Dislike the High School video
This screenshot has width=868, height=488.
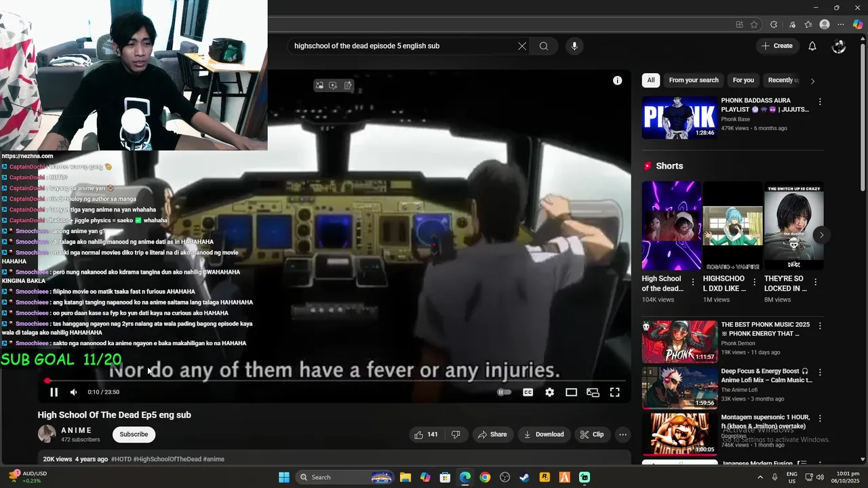pos(456,434)
